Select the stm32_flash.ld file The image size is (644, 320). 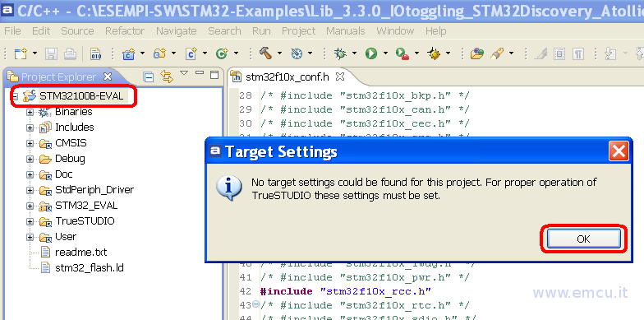click(89, 268)
